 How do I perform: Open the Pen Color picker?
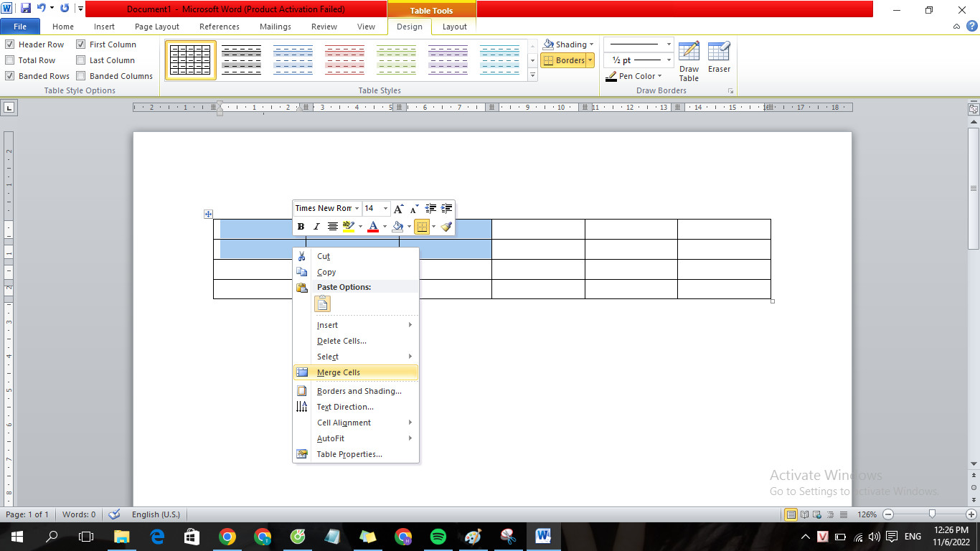(633, 76)
